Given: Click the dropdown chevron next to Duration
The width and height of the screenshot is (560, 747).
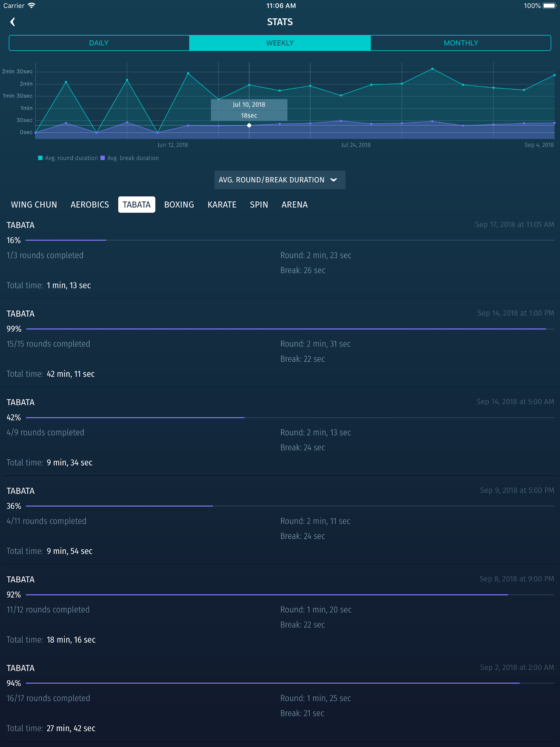Looking at the screenshot, I should tap(334, 180).
